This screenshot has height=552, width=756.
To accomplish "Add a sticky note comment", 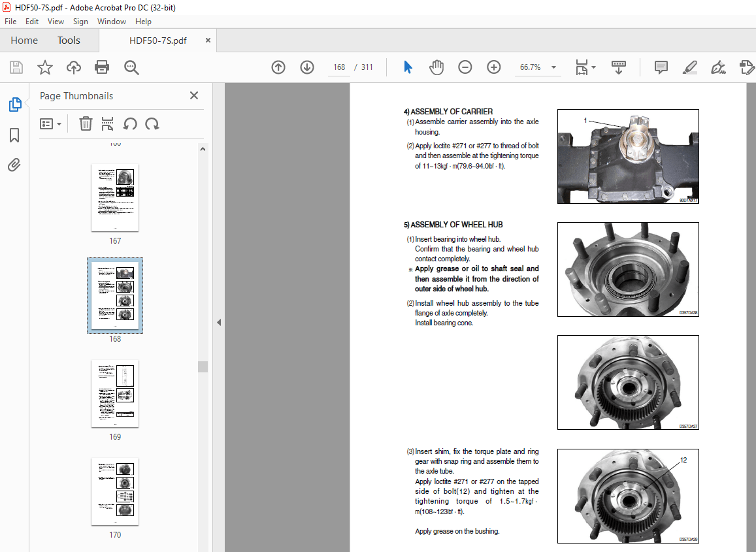I will point(661,67).
